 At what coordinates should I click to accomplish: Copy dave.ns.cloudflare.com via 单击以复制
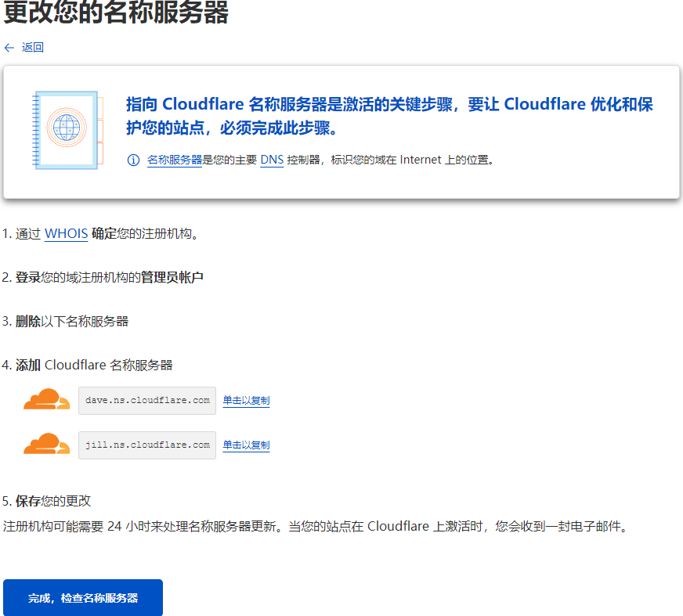pos(246,401)
